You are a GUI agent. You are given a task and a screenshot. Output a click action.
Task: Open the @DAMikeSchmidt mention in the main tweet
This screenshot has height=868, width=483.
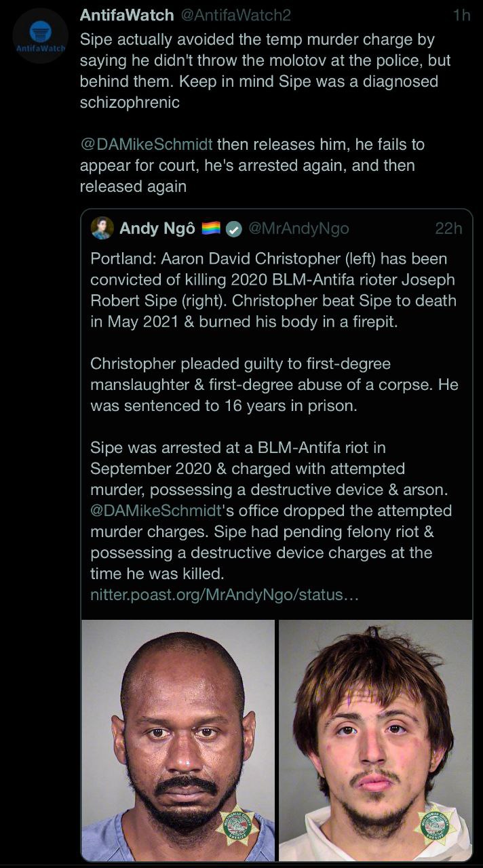click(147, 144)
